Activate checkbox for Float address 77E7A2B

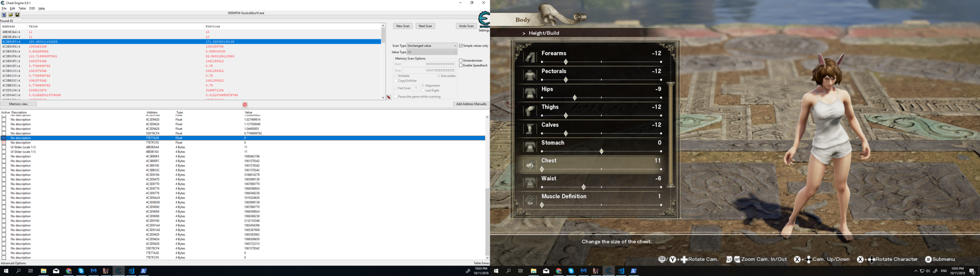pos(4,138)
